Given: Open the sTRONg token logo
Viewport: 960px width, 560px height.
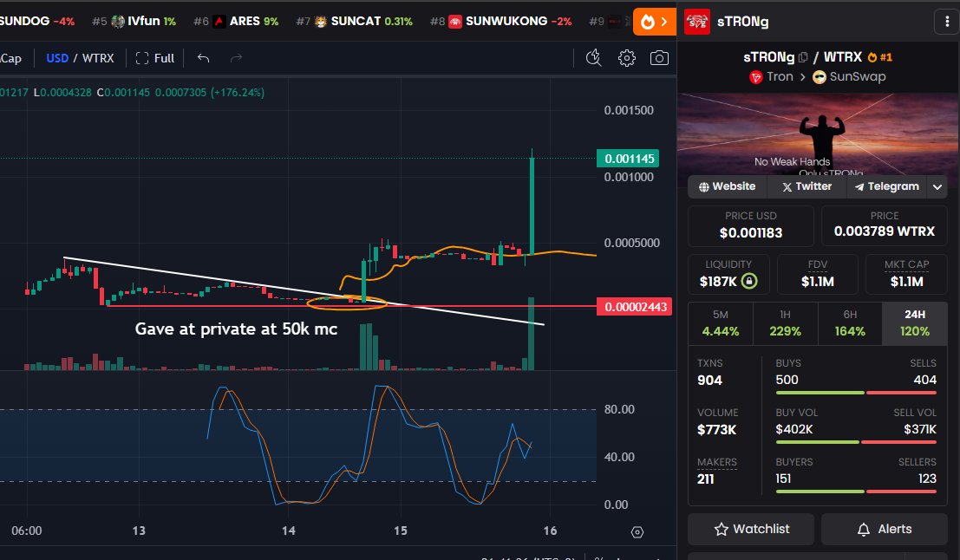Looking at the screenshot, I should (x=696, y=22).
